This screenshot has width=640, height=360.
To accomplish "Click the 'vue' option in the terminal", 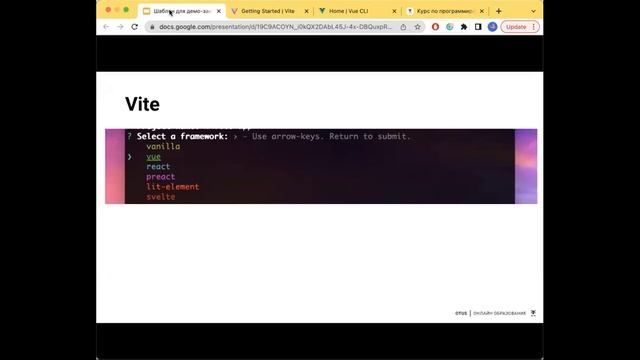I will (153, 157).
